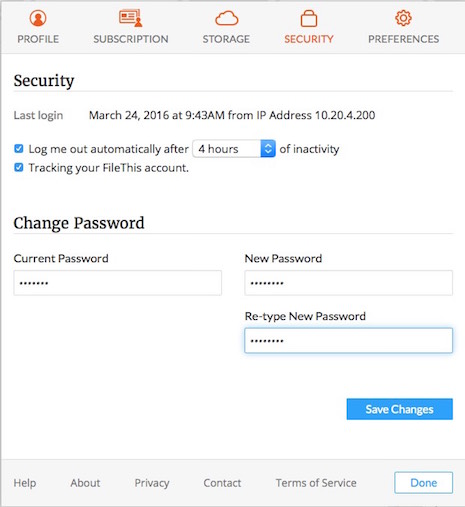
Task: Click the Security lock icon
Action: [309, 18]
